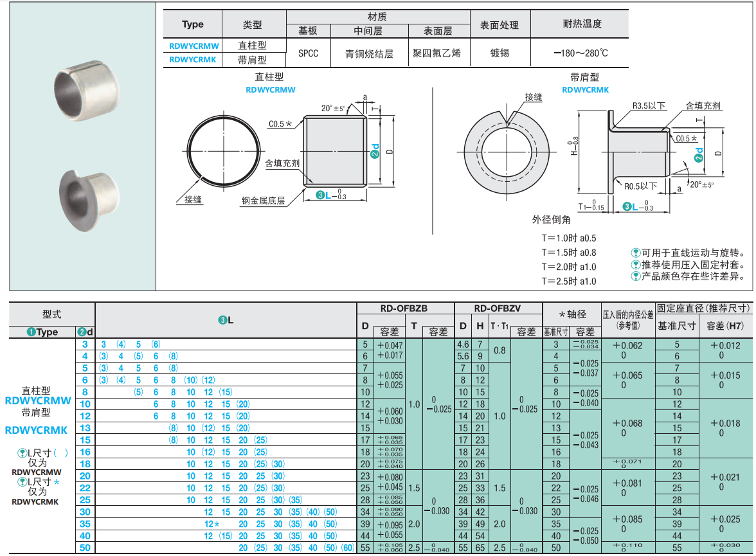Click the numbered 1 icon beside Type header
756x556 pixels.
(x=31, y=332)
